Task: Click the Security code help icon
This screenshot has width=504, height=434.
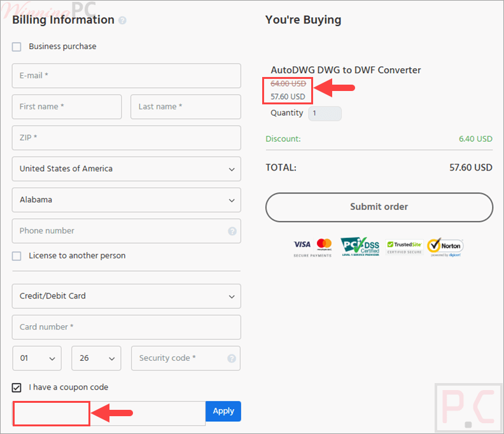Action: click(232, 358)
